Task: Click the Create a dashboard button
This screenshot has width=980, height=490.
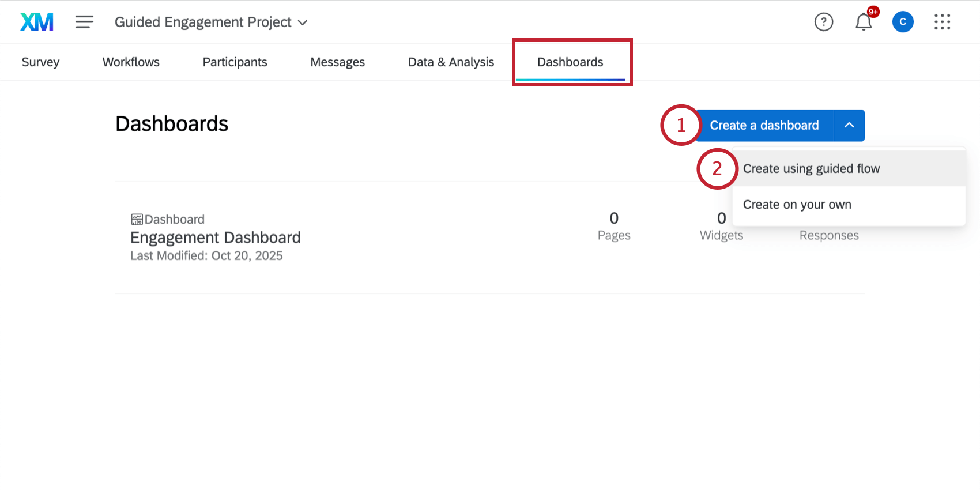Action: [764, 125]
